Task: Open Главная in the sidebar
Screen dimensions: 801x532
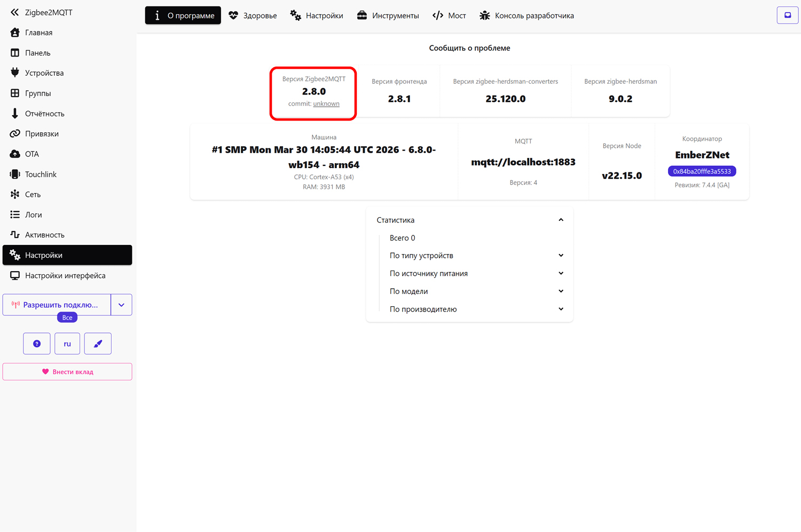Action: 67,33
